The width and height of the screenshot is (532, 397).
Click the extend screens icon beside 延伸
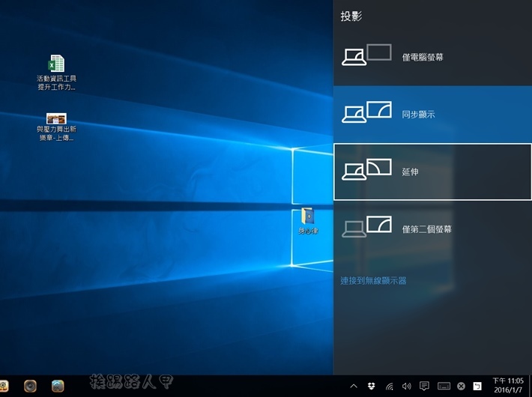tap(366, 169)
